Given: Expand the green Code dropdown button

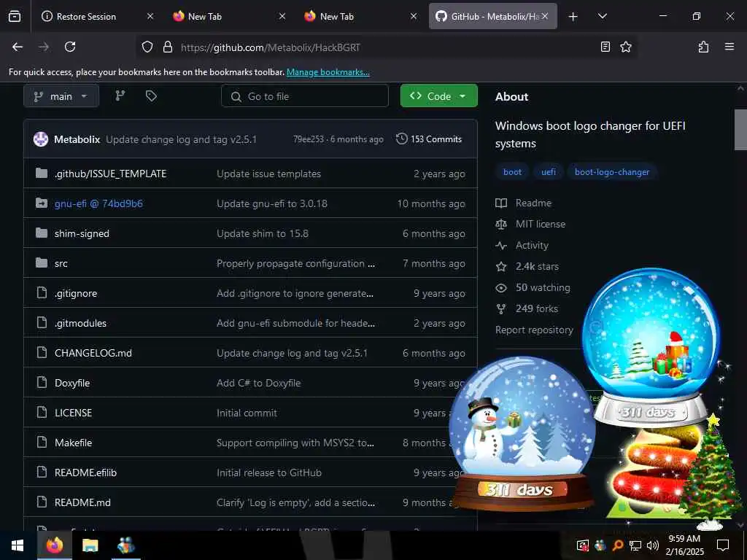Looking at the screenshot, I should point(438,96).
